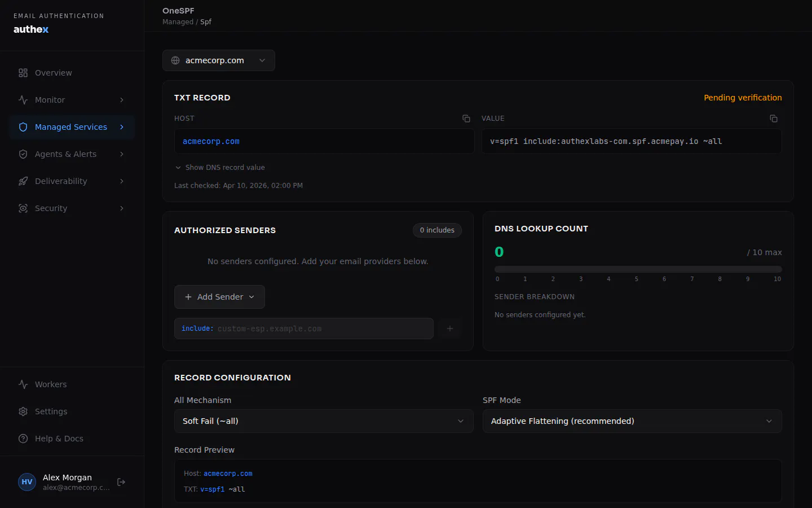Open Security in the sidebar
The width and height of the screenshot is (812, 508).
72,208
